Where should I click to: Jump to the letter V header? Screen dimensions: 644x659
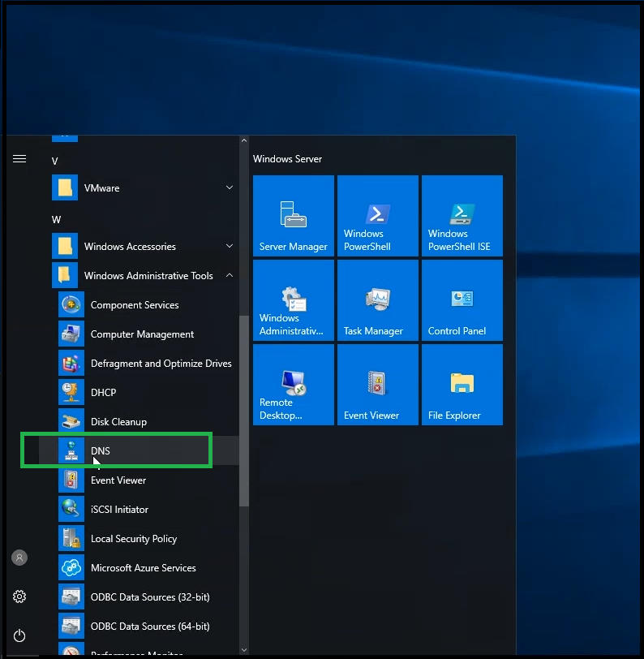[54, 161]
